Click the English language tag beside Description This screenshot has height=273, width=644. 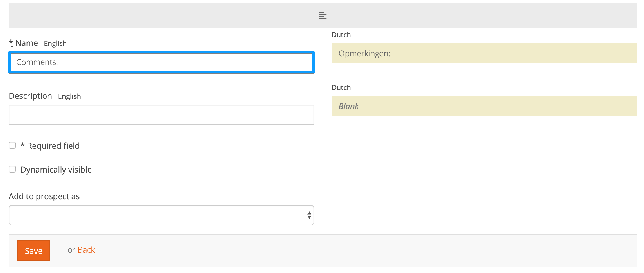click(69, 96)
